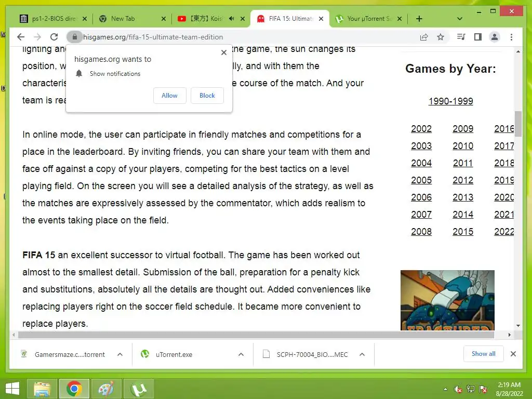Screen dimensions: 532x399
Task: Close the FIFA 15 tab
Action: pos(321,19)
